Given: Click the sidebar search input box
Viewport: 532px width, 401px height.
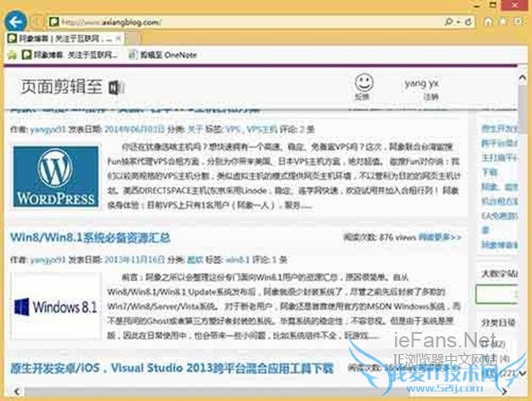Looking at the screenshot, I should 497,295.
